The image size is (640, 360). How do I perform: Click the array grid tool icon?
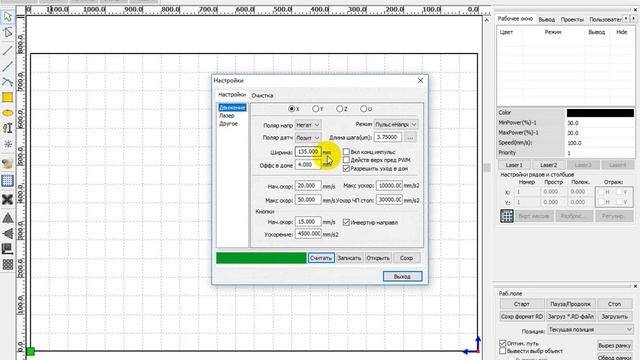[7, 264]
